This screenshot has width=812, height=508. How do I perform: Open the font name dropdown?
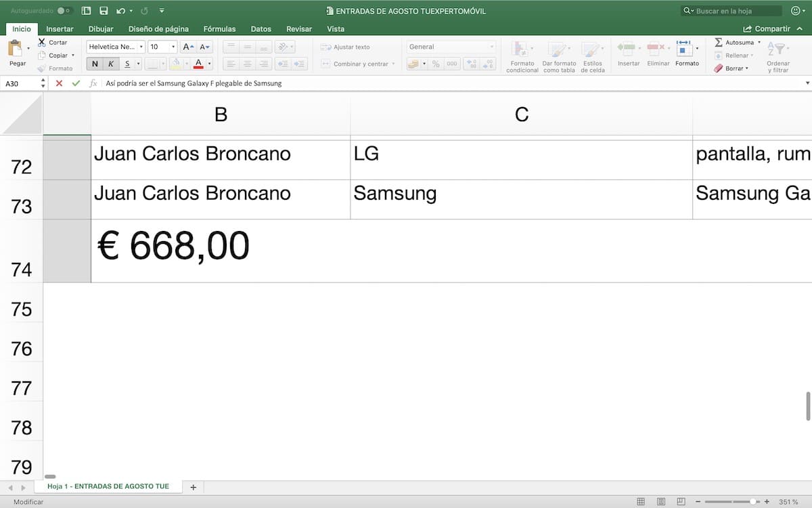coord(141,47)
